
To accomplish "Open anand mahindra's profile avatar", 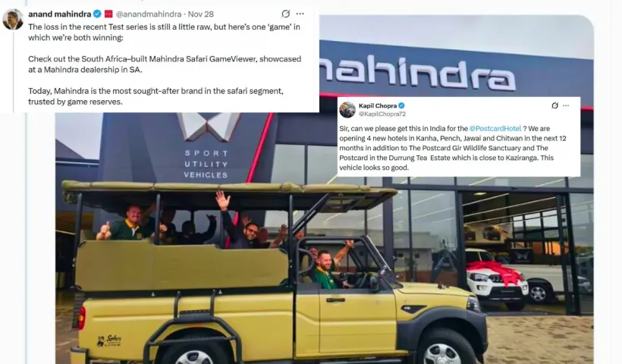I will 13,19.
